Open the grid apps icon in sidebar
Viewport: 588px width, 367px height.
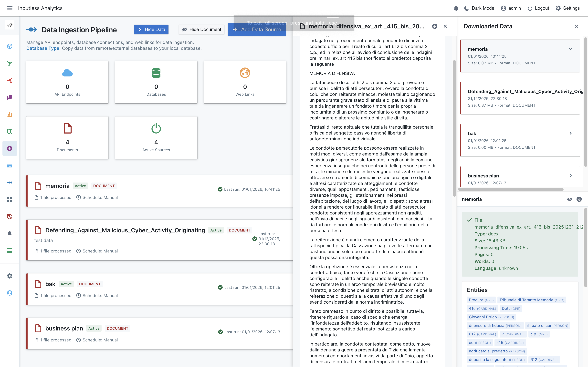coord(10,199)
